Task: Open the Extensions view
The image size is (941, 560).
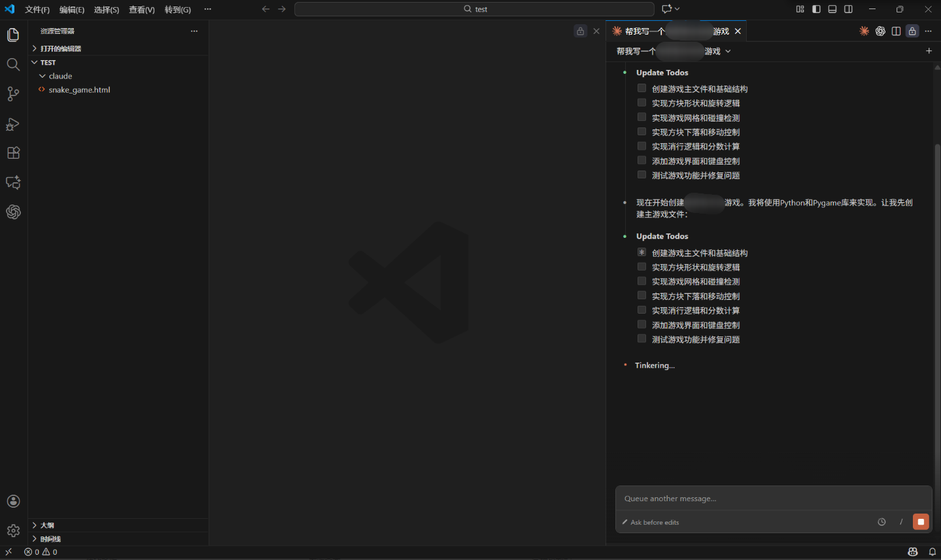Action: click(13, 153)
